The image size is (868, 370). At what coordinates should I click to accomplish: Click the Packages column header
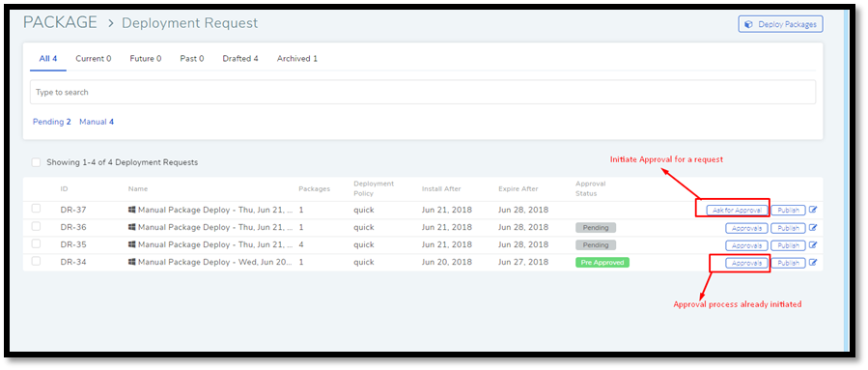(315, 189)
